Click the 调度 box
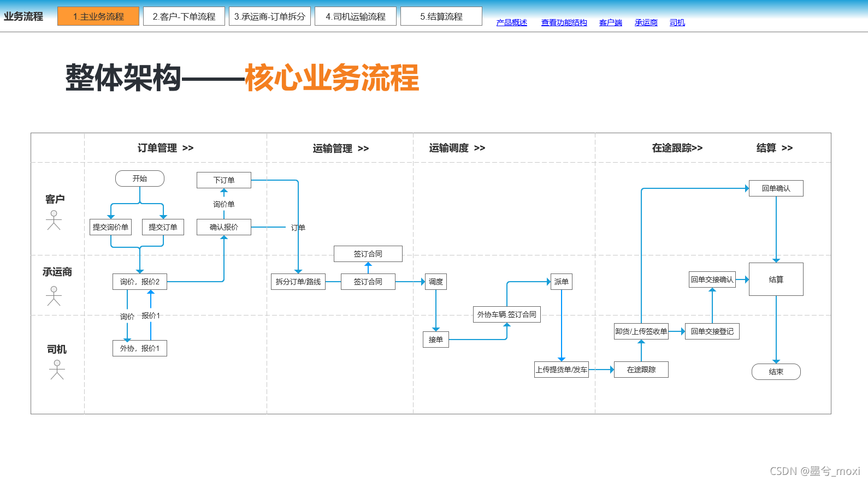The width and height of the screenshot is (868, 482). (436, 282)
